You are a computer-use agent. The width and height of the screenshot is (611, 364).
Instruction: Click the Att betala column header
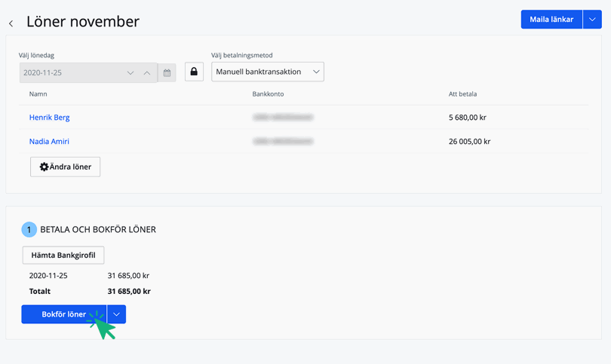tap(462, 94)
